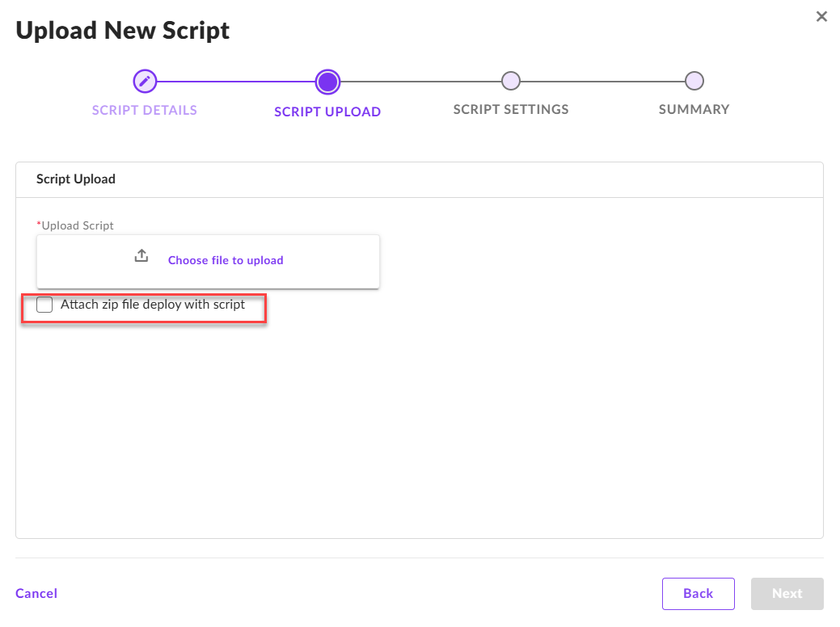Click the SCRIPT UPLOAD step label

click(x=327, y=112)
